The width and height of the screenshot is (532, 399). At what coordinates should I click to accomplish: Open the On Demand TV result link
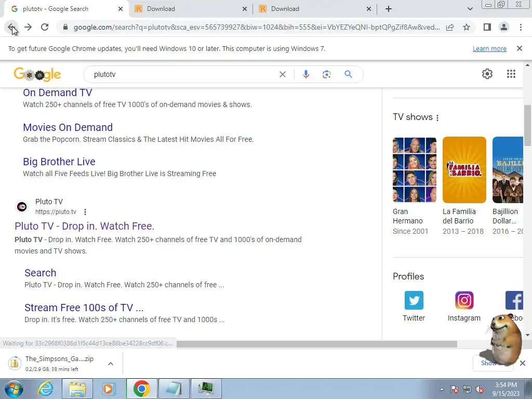click(57, 92)
